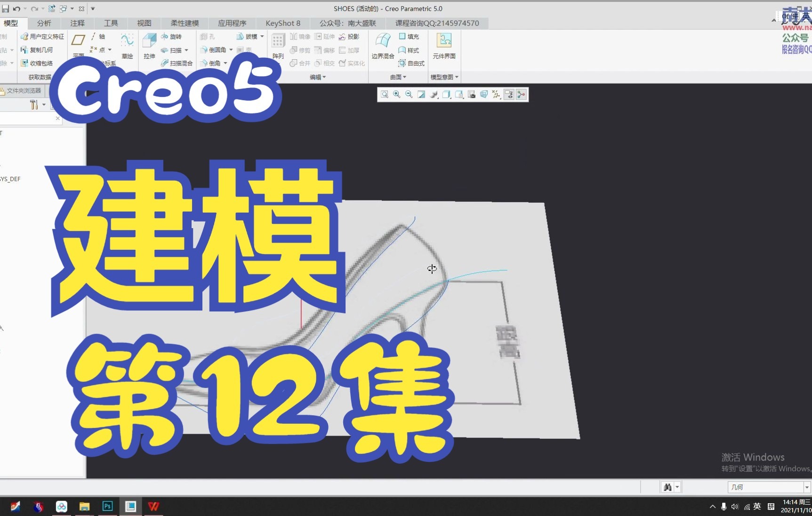Screen dimensions: 812x516
Task: Click the 倒圆角 (Round) tool
Action: tap(217, 50)
